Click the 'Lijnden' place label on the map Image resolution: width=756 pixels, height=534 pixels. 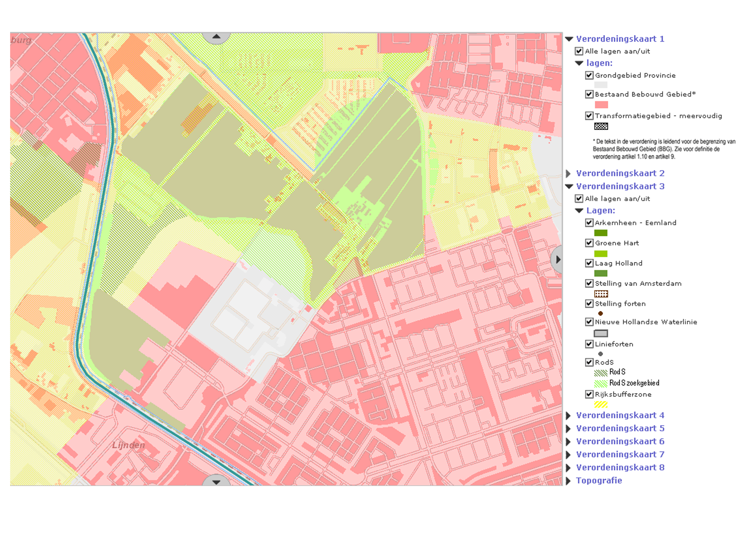click(x=128, y=446)
